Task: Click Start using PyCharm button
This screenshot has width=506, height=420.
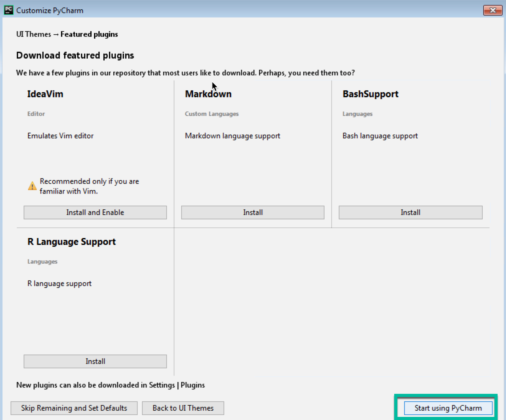Action: (448, 408)
